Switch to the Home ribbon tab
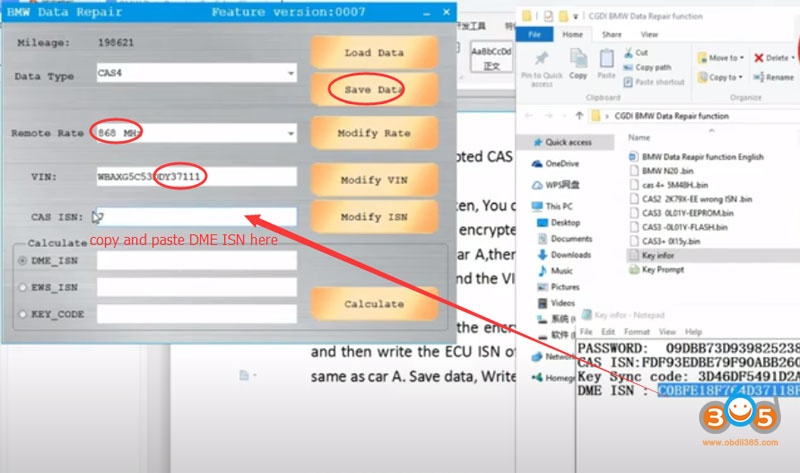This screenshot has height=473, width=800. point(572,34)
